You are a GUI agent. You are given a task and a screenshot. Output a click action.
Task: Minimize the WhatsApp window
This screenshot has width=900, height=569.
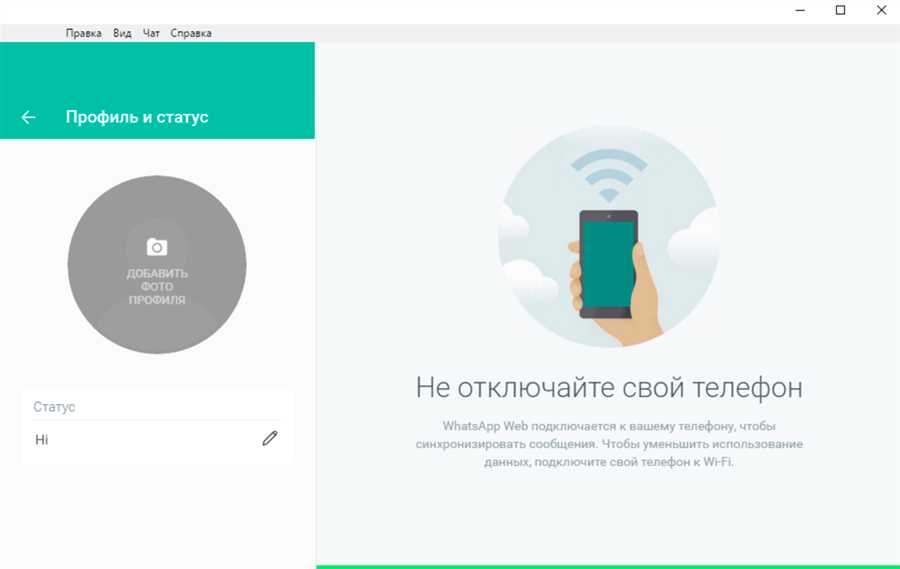pyautogui.click(x=801, y=10)
